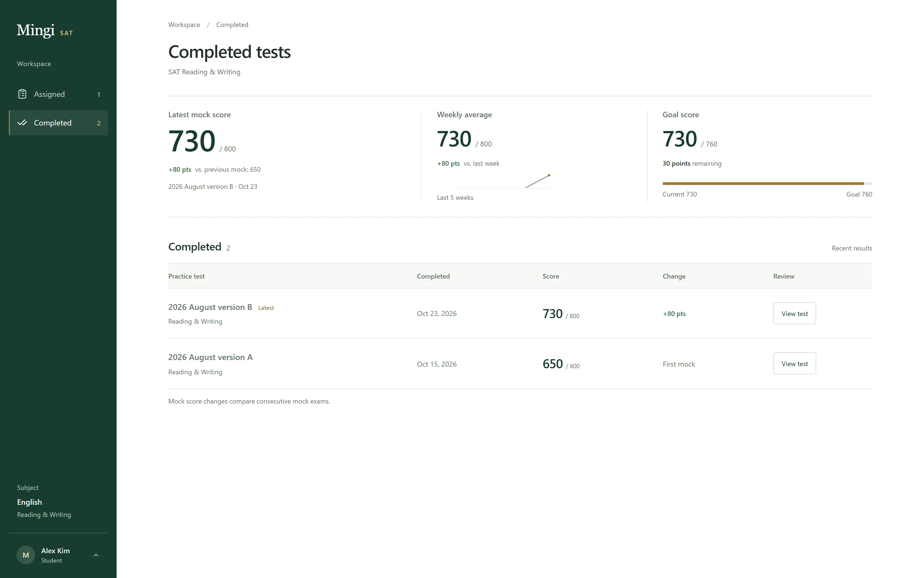Image resolution: width=924 pixels, height=578 pixels.
Task: Click the English subject label in sidebar
Action: click(x=29, y=502)
